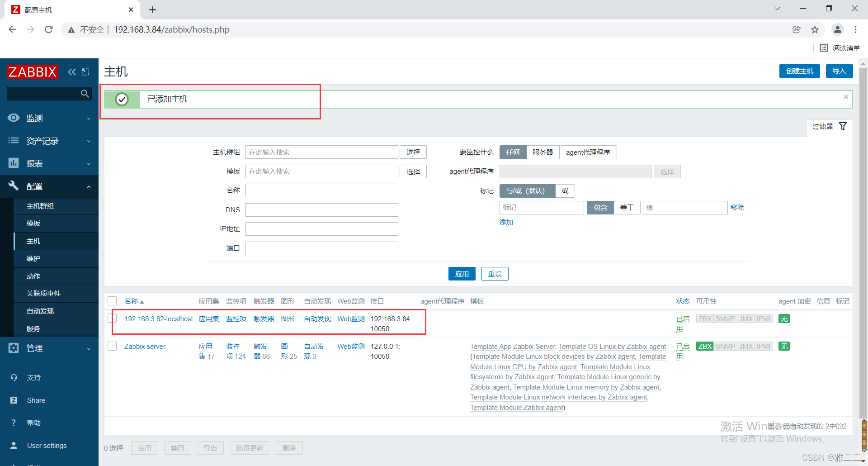
Task: Click the eye icon for 监测
Action: (14, 118)
